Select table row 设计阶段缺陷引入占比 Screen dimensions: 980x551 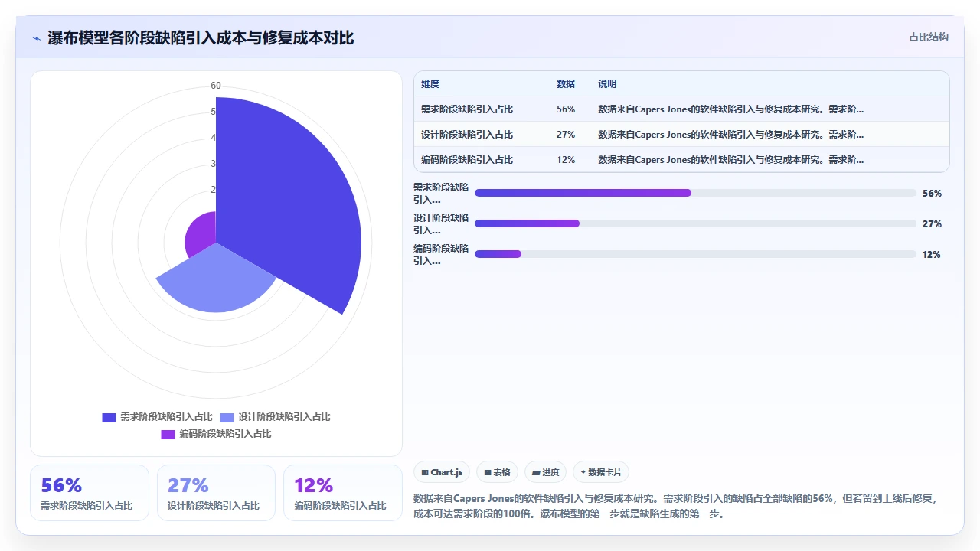click(x=681, y=135)
